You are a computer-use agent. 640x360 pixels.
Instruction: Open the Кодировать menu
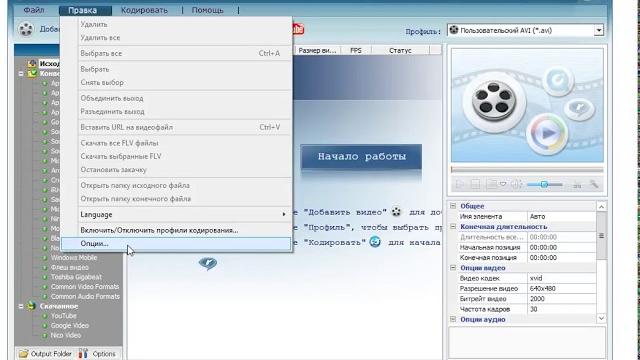click(144, 10)
